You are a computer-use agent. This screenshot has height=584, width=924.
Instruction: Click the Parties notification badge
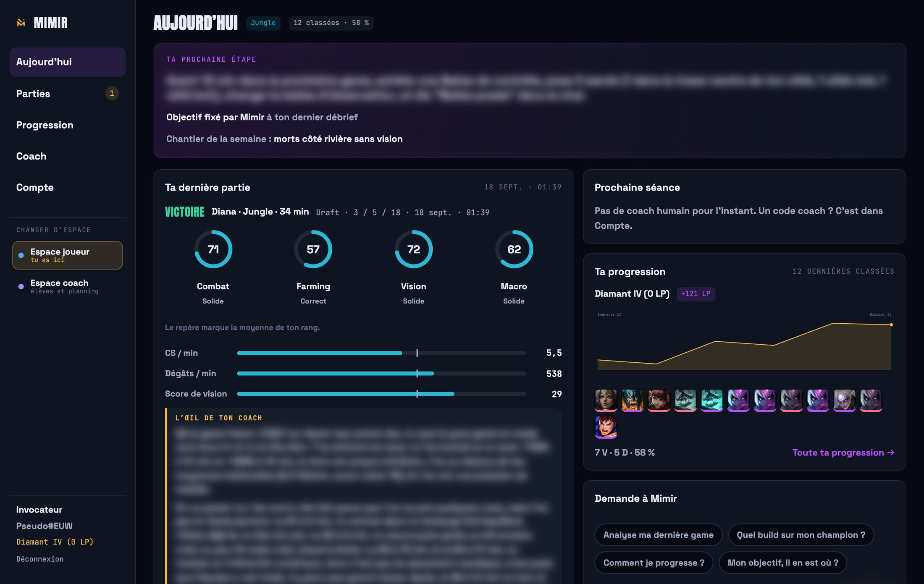tap(112, 93)
